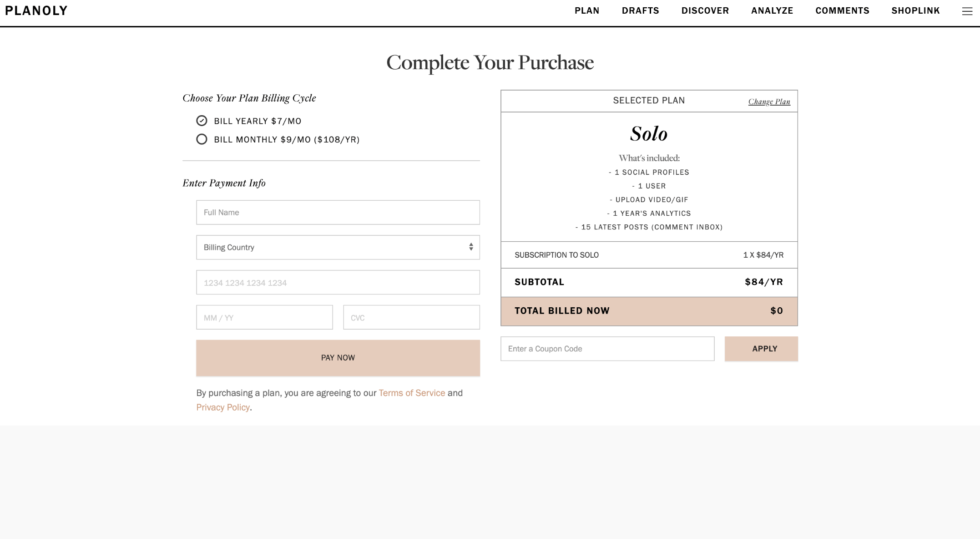Select the Subtotal $84/YR value
The image size is (980, 539).
[764, 282]
